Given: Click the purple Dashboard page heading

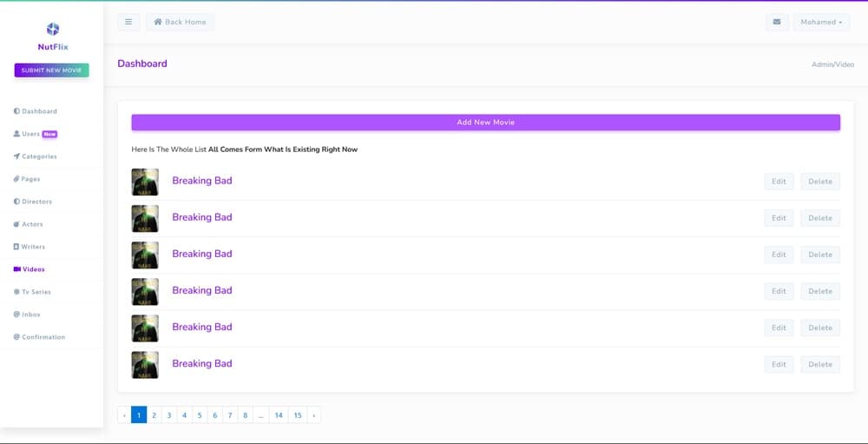Looking at the screenshot, I should (142, 63).
